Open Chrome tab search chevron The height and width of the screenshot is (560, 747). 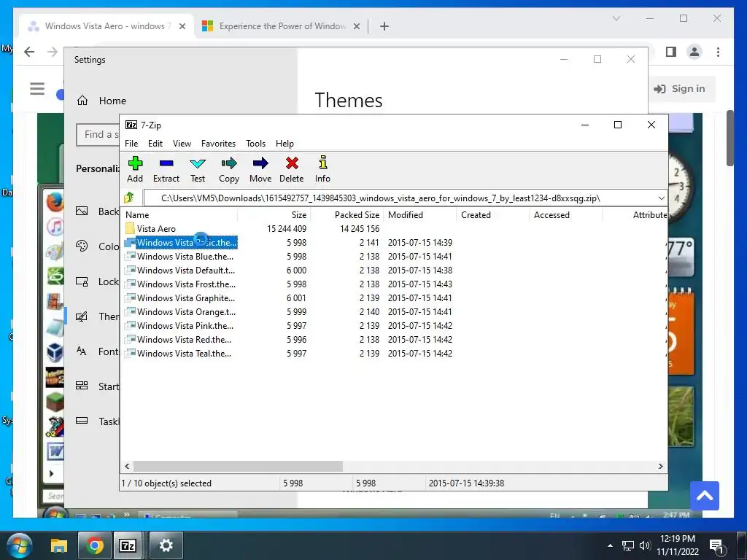pos(616,18)
